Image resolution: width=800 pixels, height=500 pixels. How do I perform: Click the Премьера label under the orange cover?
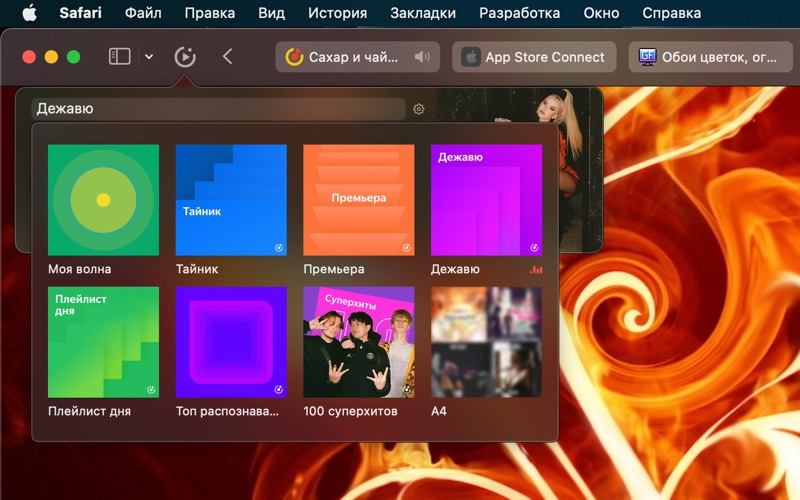click(334, 269)
